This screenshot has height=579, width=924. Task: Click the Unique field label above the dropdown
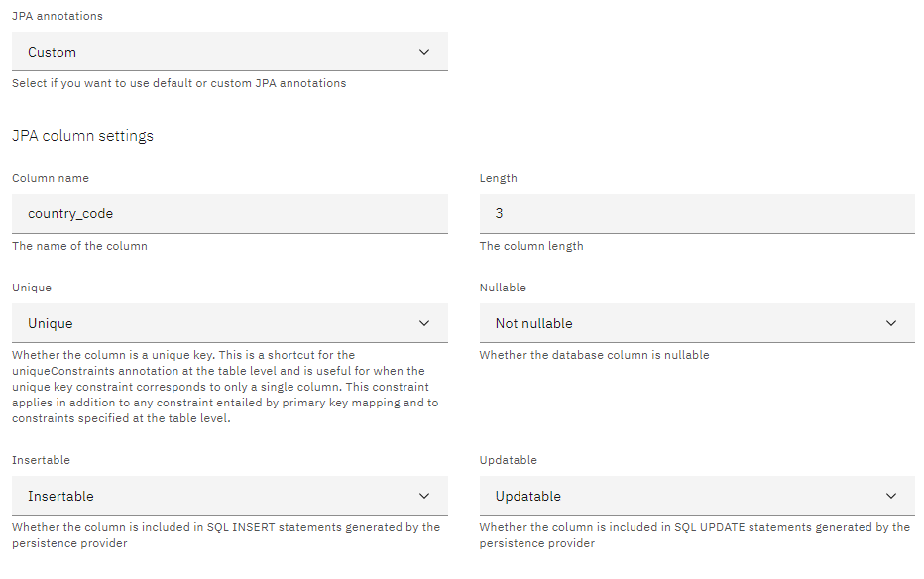point(32,288)
